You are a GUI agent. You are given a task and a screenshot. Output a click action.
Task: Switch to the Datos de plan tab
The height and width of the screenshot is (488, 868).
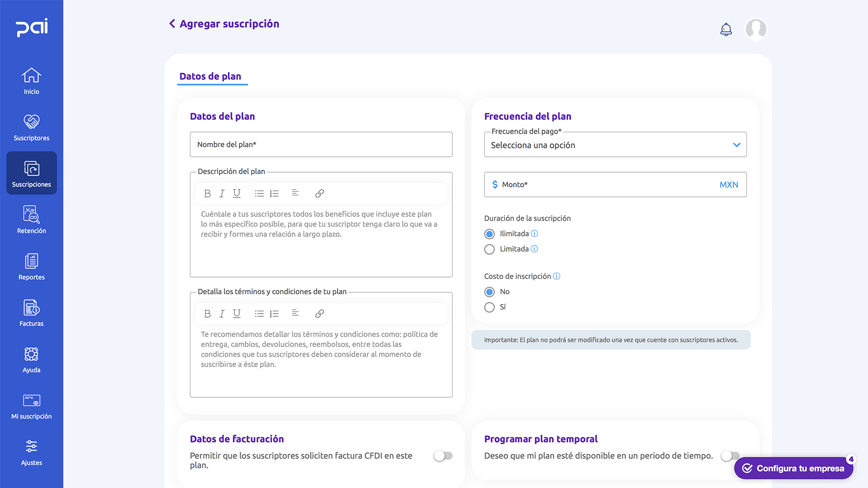point(210,76)
